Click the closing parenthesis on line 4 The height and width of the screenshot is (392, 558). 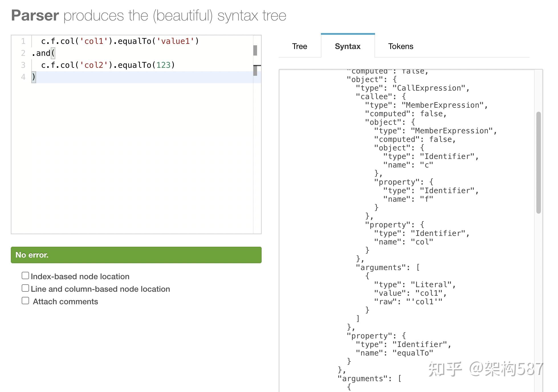[x=34, y=77]
